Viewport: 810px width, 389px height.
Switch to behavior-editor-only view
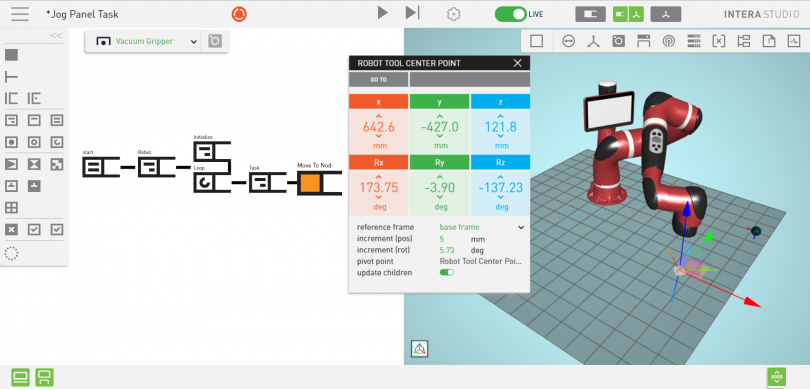pos(590,14)
